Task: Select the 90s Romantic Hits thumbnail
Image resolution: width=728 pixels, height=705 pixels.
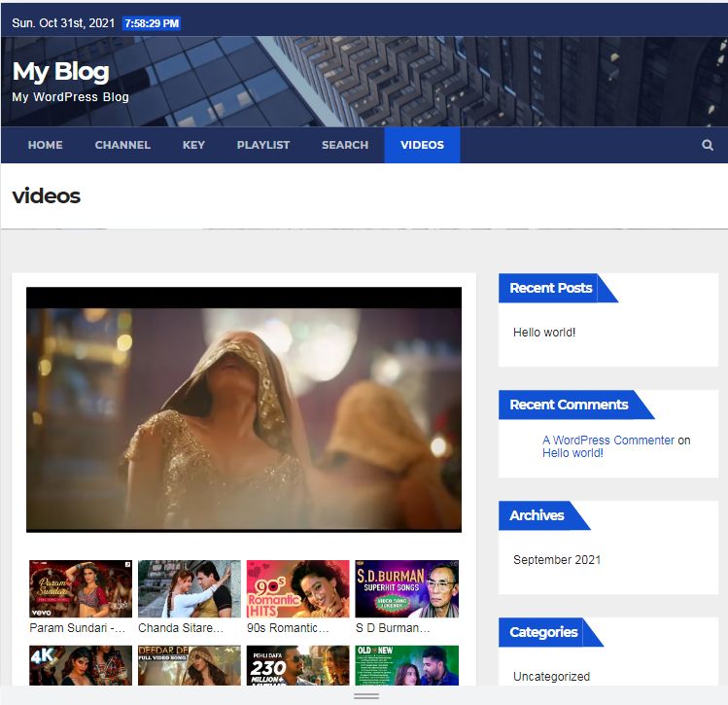Action: click(x=298, y=588)
